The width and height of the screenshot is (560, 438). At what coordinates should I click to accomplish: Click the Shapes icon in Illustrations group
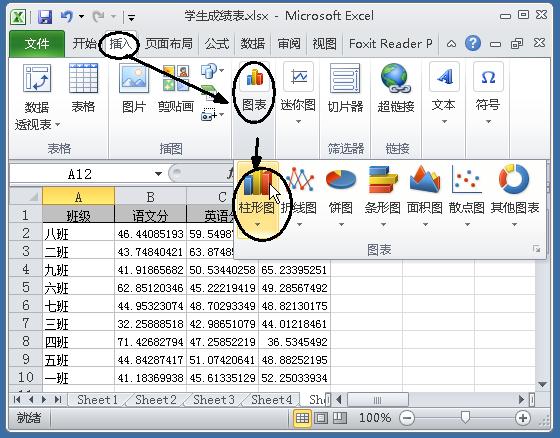point(209,71)
